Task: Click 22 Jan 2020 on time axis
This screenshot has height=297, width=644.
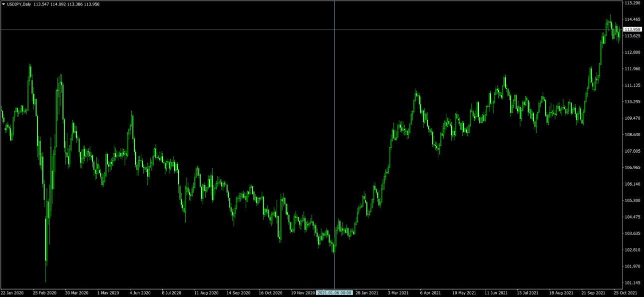Action: 12,293
